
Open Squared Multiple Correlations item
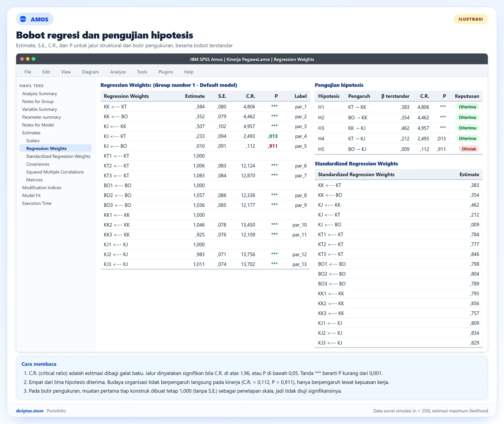point(55,172)
